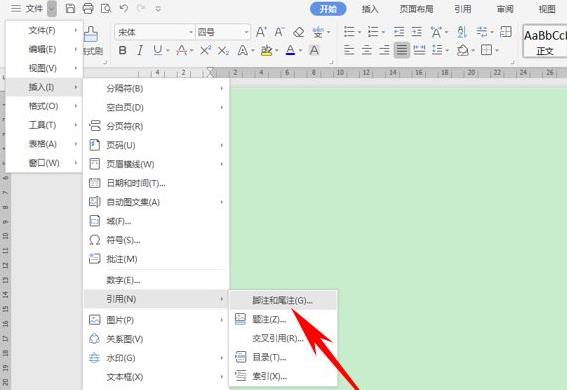Click the Undo arrow icon
The height and width of the screenshot is (390, 567).
tap(124, 8)
